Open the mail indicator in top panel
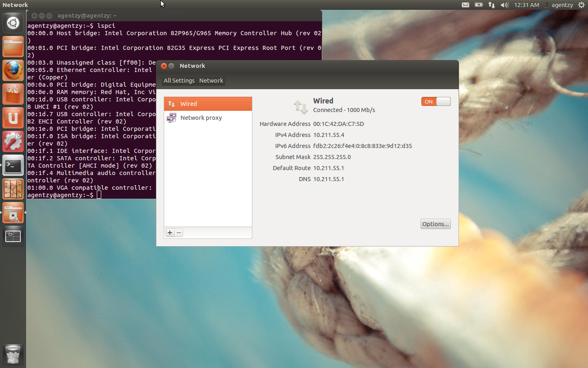The height and width of the screenshot is (368, 588). (465, 5)
